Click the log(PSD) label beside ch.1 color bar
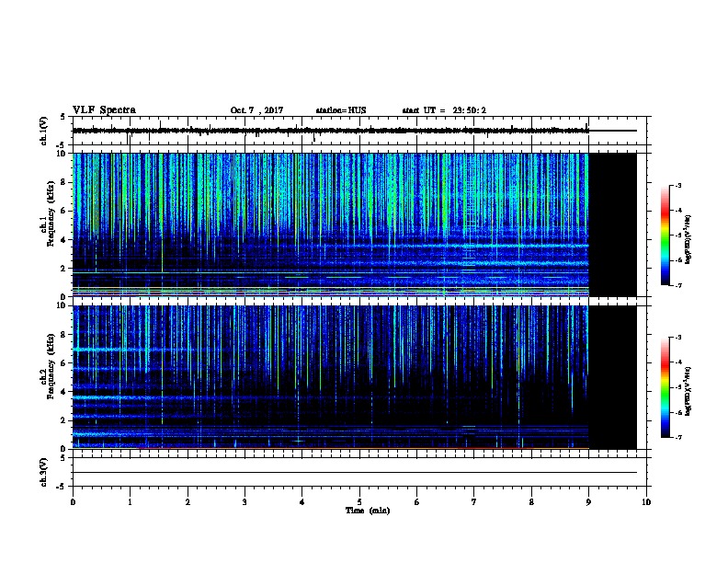 [688, 239]
